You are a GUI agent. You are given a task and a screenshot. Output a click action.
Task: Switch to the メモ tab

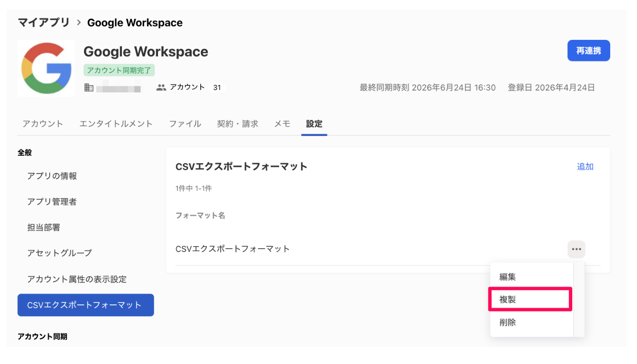point(282,124)
